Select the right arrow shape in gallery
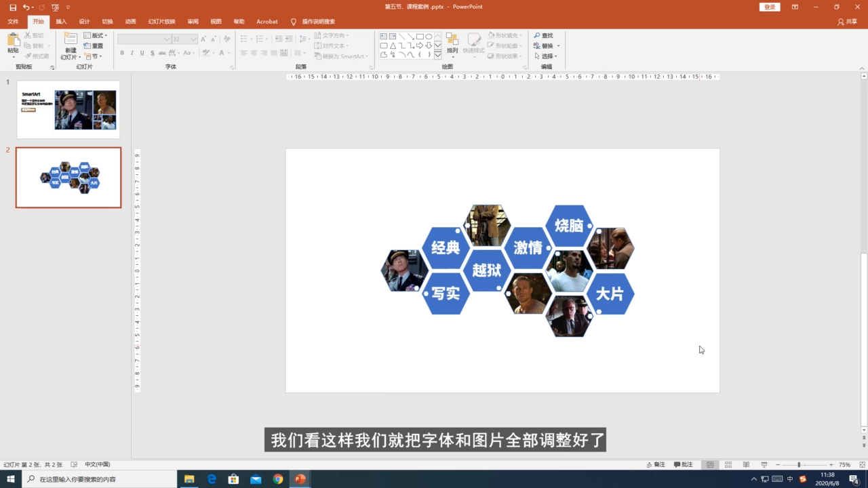 (420, 45)
